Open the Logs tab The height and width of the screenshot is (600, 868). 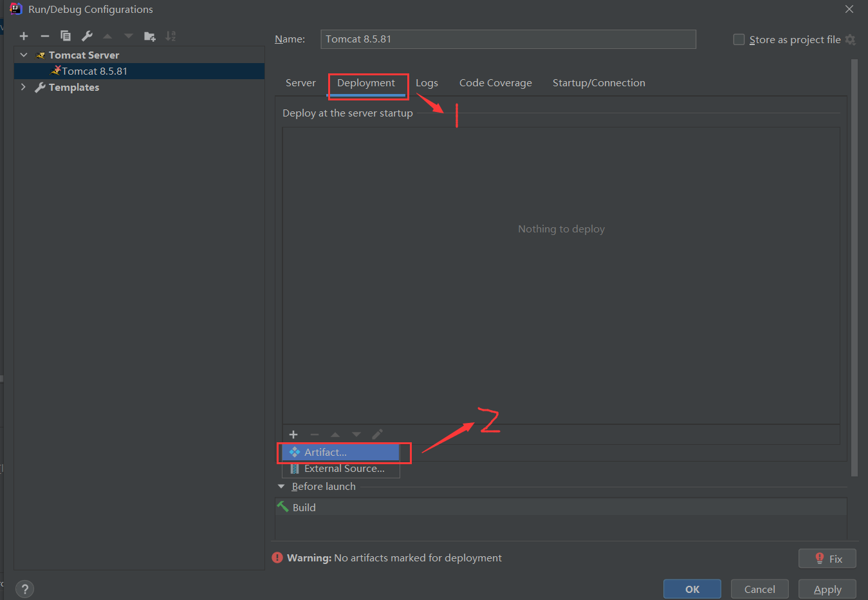427,82
